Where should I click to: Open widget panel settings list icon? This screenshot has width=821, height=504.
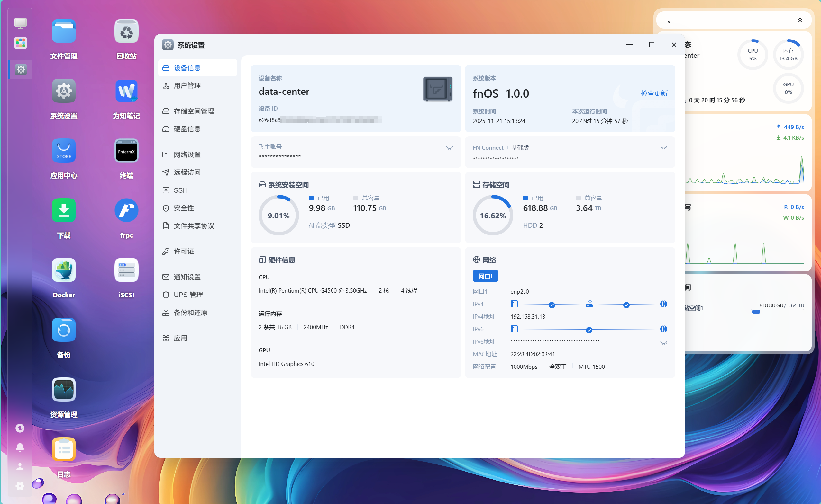point(667,20)
